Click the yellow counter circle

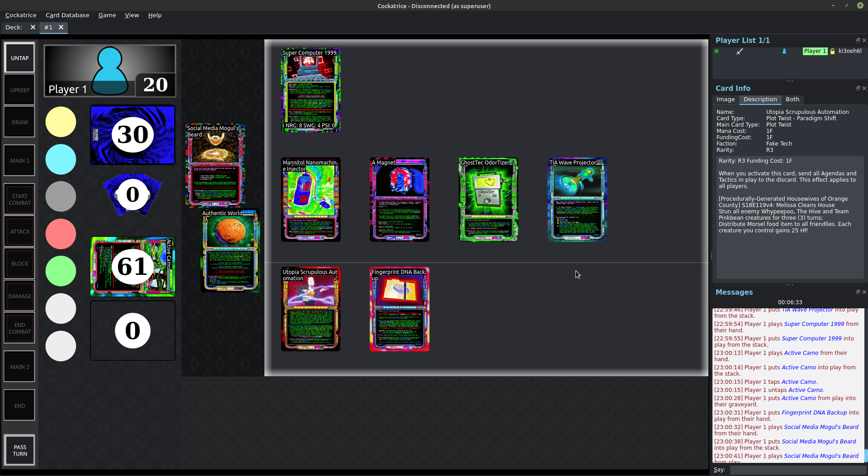(61, 122)
